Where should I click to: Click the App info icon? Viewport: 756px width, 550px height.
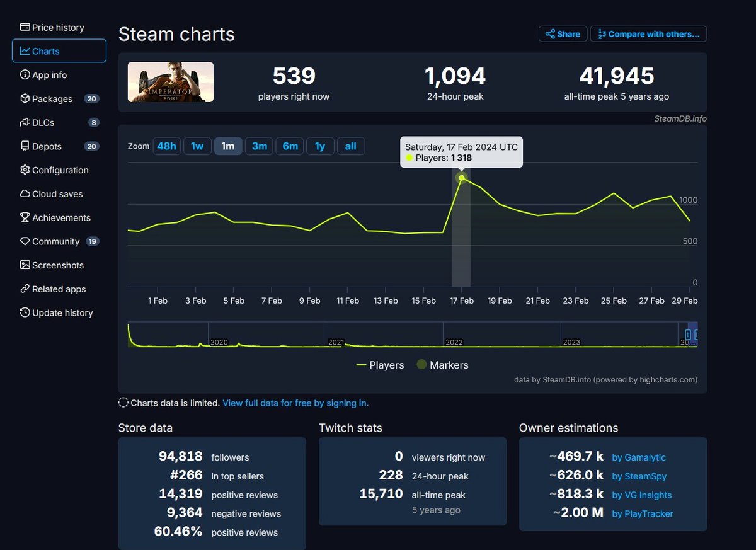(x=25, y=75)
